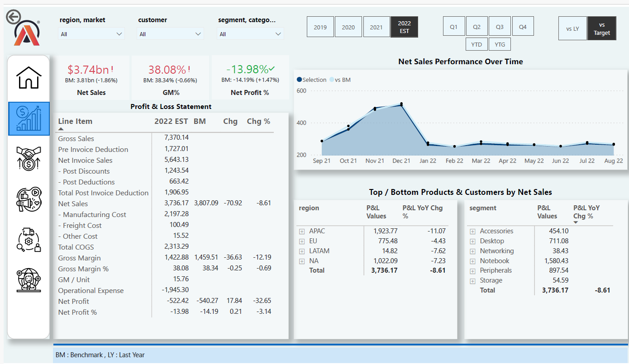Open the region, market dropdown

(x=91, y=33)
